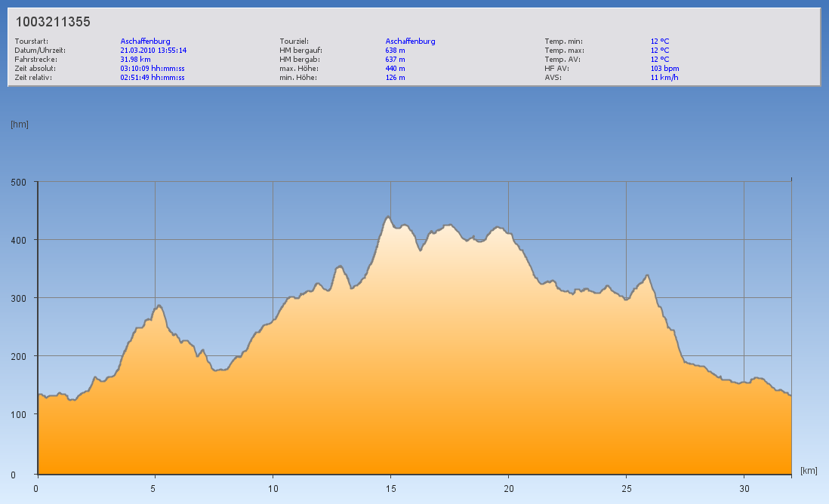The height and width of the screenshot is (504, 829).
Task: Select the max. Höhe value 440 m
Action: (395, 69)
